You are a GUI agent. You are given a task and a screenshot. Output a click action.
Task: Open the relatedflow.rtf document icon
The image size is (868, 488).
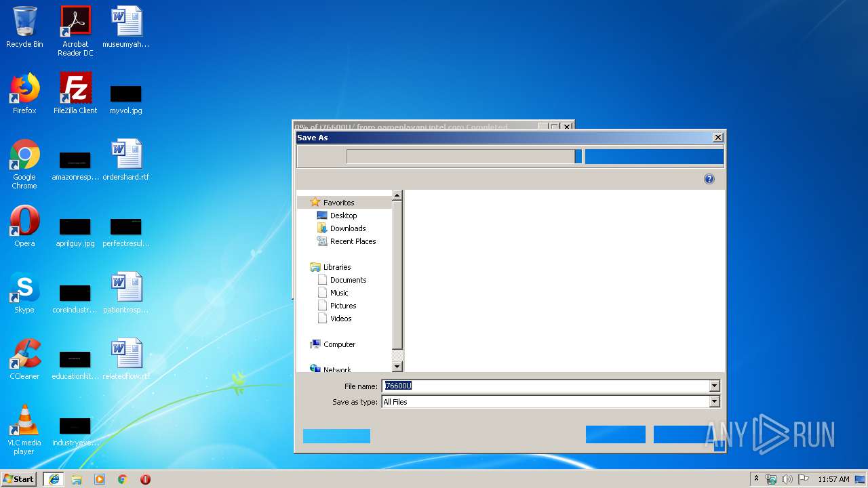click(126, 359)
